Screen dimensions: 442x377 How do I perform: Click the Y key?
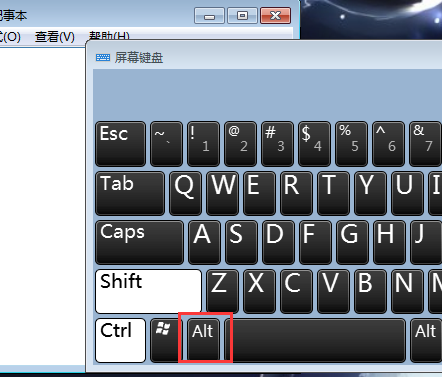370,193
